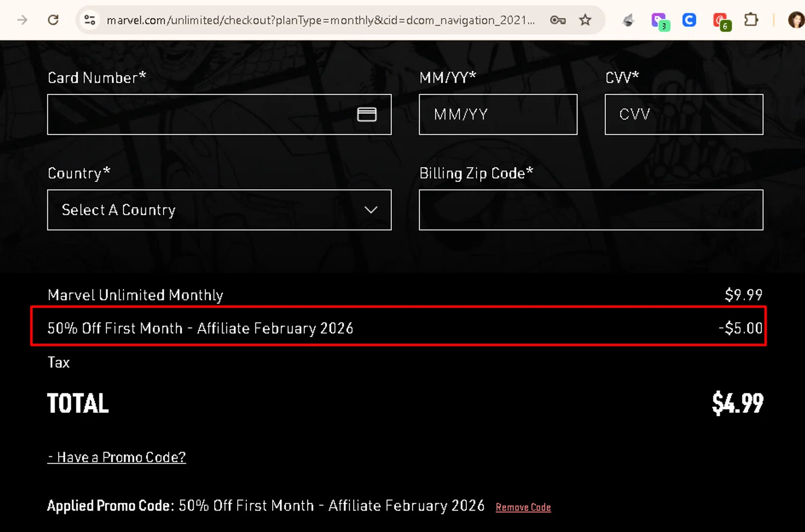Open the Have a Promo Code link
805x532 pixels.
116,457
